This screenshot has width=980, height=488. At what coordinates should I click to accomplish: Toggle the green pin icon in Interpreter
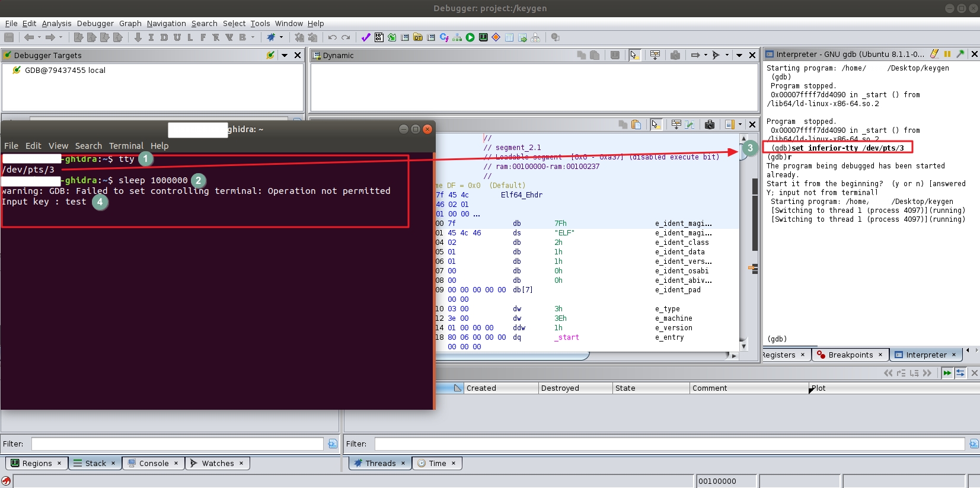[960, 54]
